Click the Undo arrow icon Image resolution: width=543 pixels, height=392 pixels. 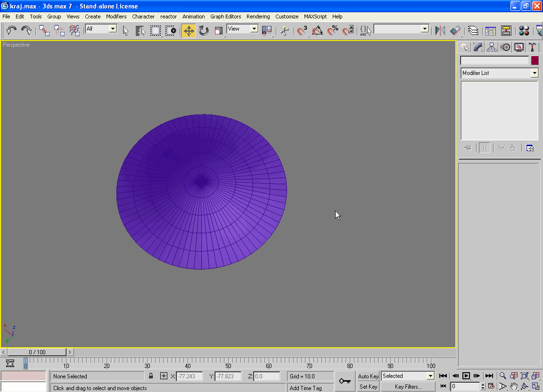(x=11, y=31)
